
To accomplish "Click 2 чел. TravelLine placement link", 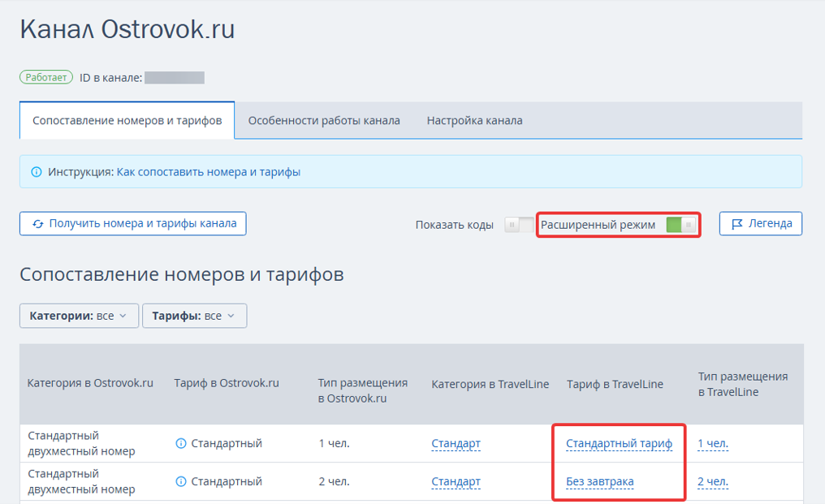I will 712,482.
